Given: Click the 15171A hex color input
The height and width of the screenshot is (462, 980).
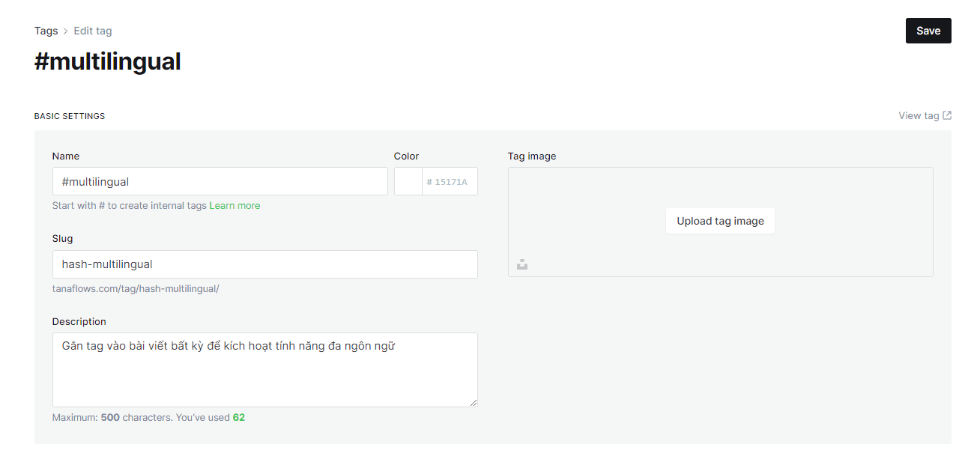Looking at the screenshot, I should tap(450, 180).
